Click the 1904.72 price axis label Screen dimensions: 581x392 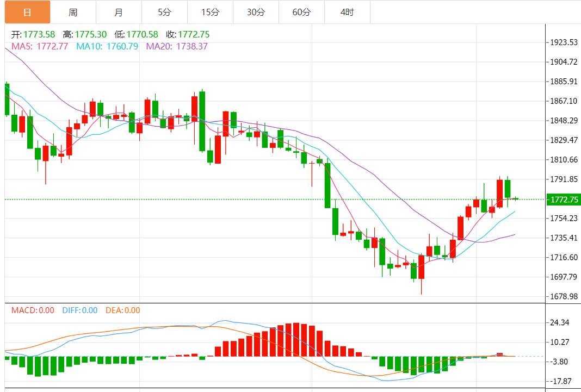pos(564,62)
